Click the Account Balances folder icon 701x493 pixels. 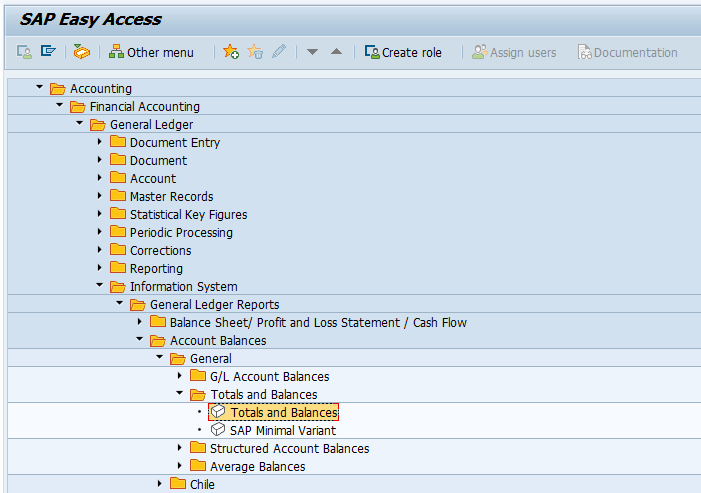157,341
